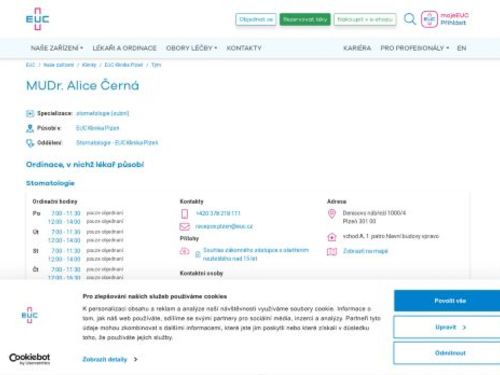Click the Cookiebot logo
500x375 pixels.
[30, 359]
